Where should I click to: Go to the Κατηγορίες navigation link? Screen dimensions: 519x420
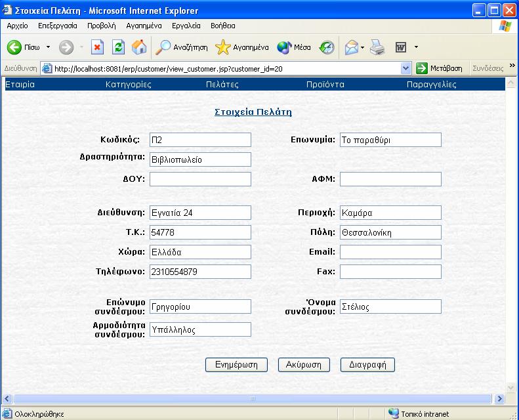point(129,85)
